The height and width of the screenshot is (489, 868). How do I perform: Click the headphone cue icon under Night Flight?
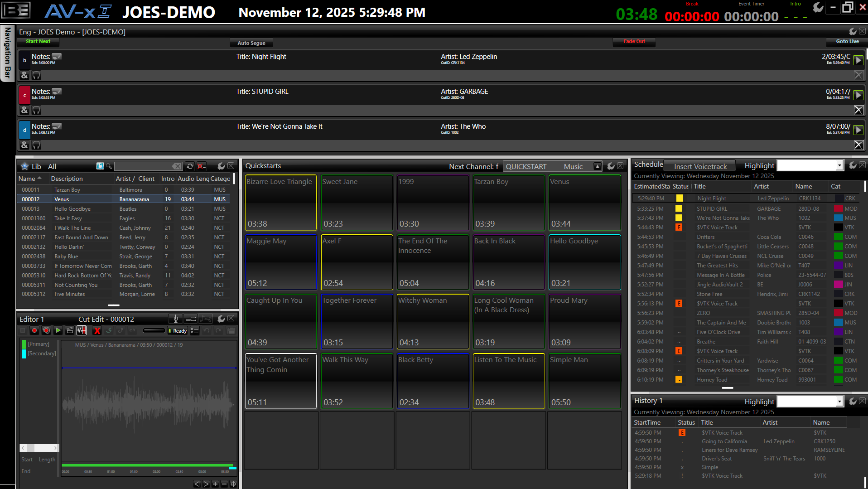point(36,75)
